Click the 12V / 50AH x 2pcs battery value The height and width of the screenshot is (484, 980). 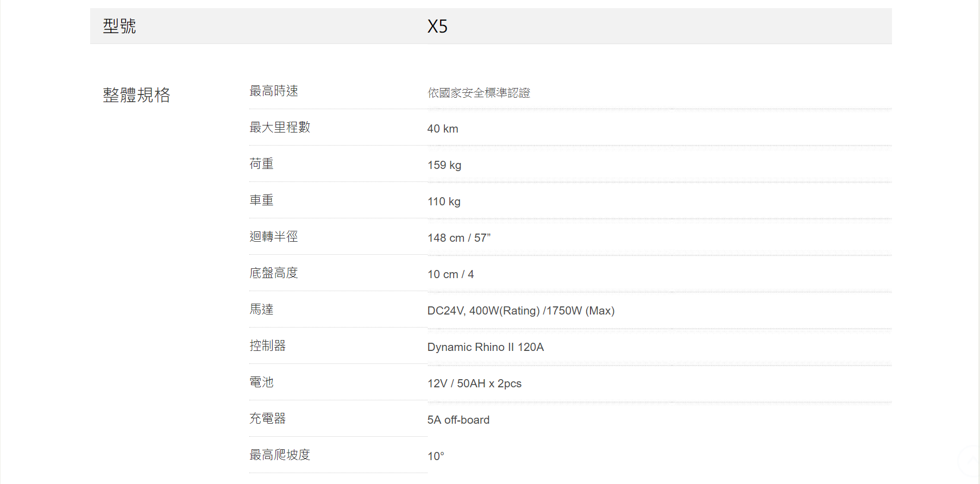point(474,384)
